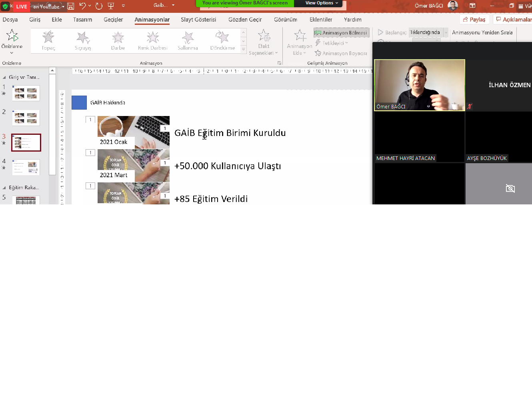Viewport: 532px width, 394px height.
Task: Select slide 3 thumbnail
Action: click(26, 142)
